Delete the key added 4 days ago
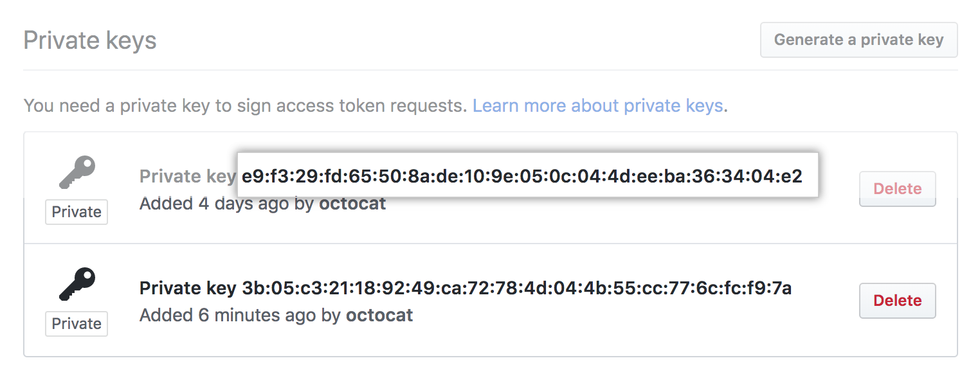980x383 pixels. click(897, 188)
